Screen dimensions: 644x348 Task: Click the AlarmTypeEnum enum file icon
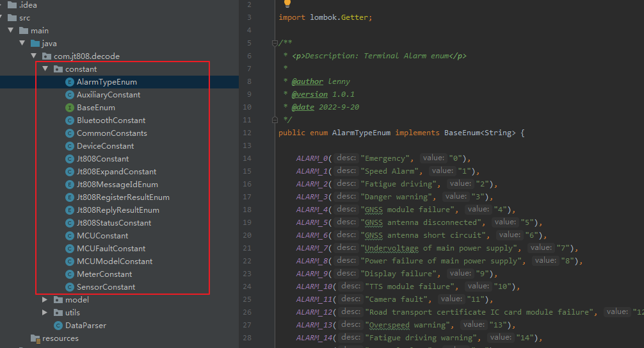[x=70, y=82]
